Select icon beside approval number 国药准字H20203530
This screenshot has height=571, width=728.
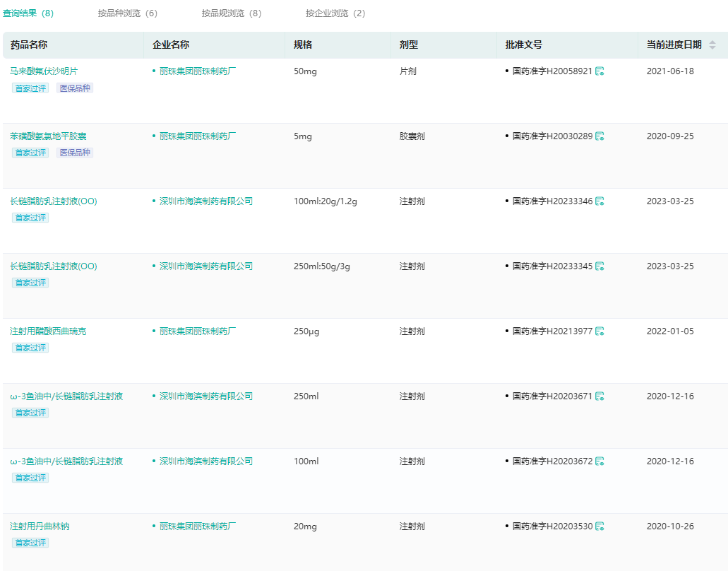(599, 526)
